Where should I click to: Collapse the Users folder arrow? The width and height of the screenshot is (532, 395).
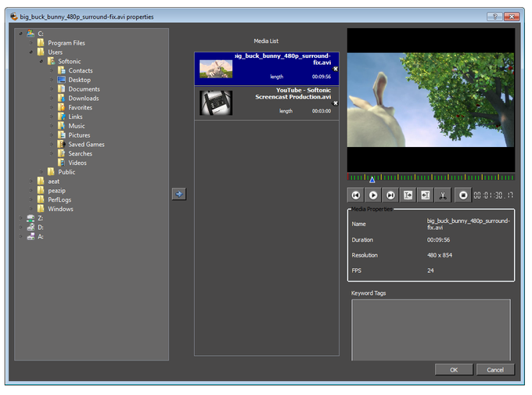31,52
